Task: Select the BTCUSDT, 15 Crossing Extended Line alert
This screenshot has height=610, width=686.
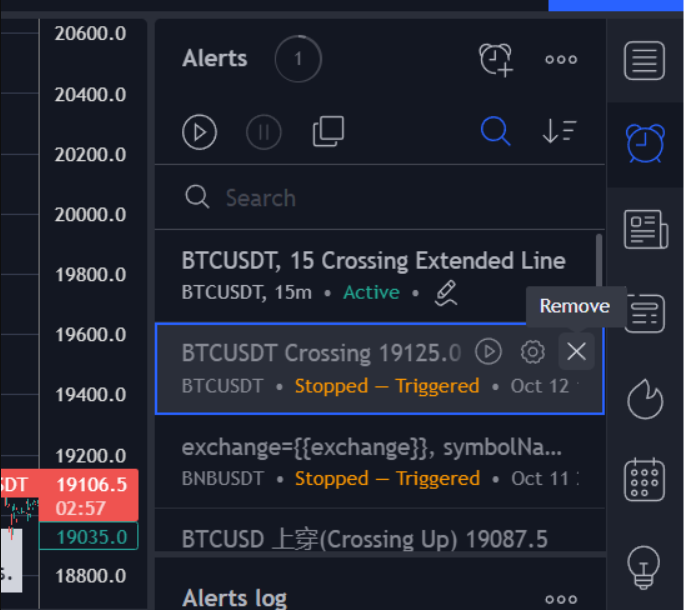Action: pos(374,261)
